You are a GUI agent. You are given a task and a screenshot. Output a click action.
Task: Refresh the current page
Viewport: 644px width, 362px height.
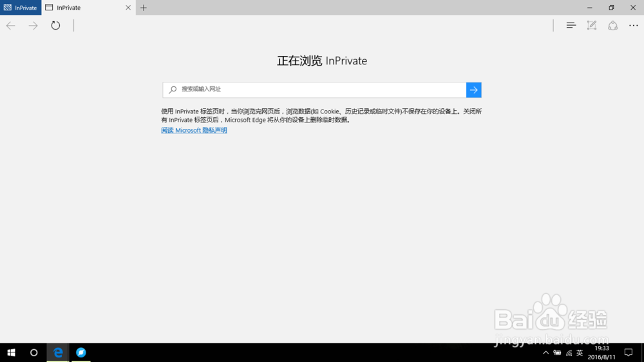pos(55,26)
